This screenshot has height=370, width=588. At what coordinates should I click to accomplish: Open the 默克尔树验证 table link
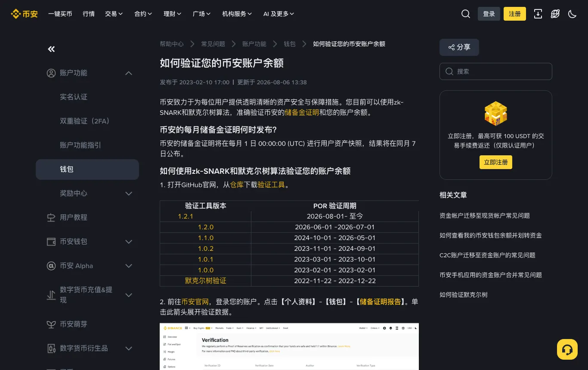[206, 281]
